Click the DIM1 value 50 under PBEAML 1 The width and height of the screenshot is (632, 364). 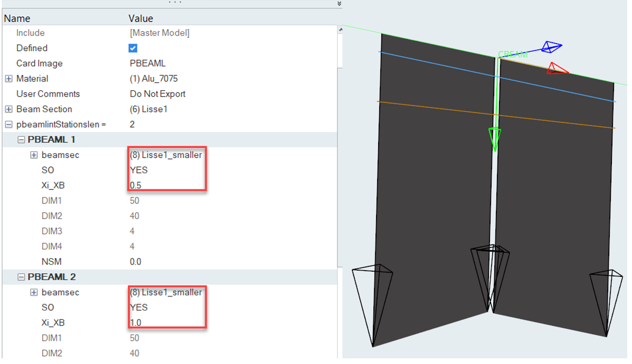click(x=134, y=201)
